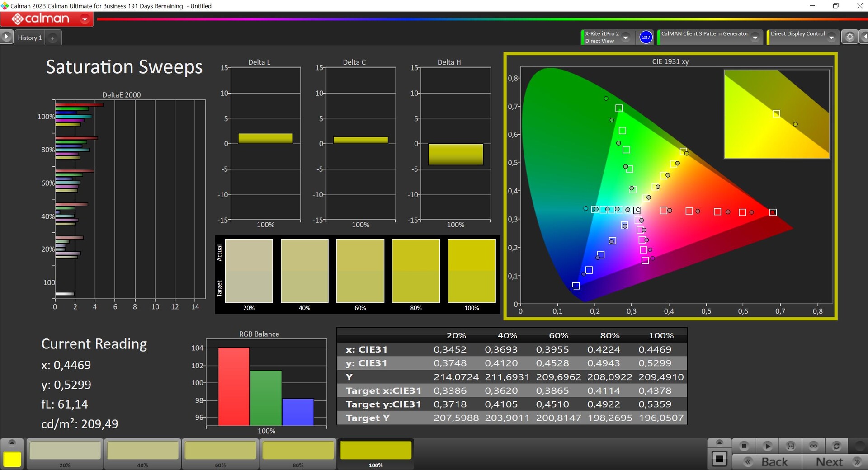Click the refresh loop arrows icon
The width and height of the screenshot is (868, 470).
click(836, 446)
